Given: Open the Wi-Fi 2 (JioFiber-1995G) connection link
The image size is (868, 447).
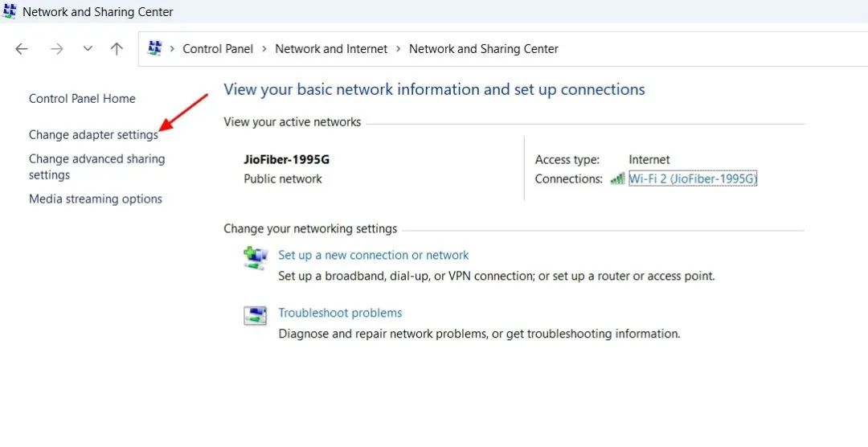Looking at the screenshot, I should 693,178.
